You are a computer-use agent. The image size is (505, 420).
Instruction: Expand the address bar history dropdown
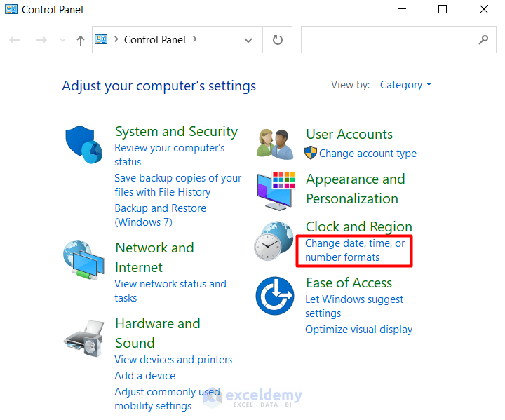[x=248, y=40]
